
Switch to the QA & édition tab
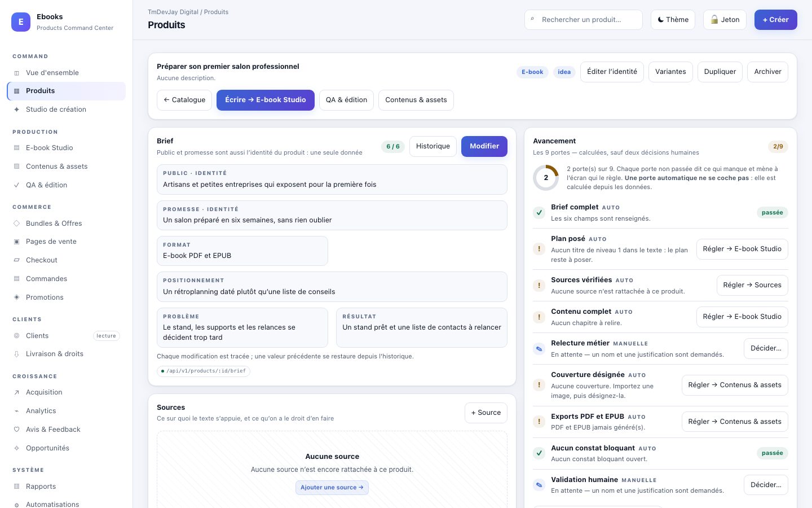(346, 100)
